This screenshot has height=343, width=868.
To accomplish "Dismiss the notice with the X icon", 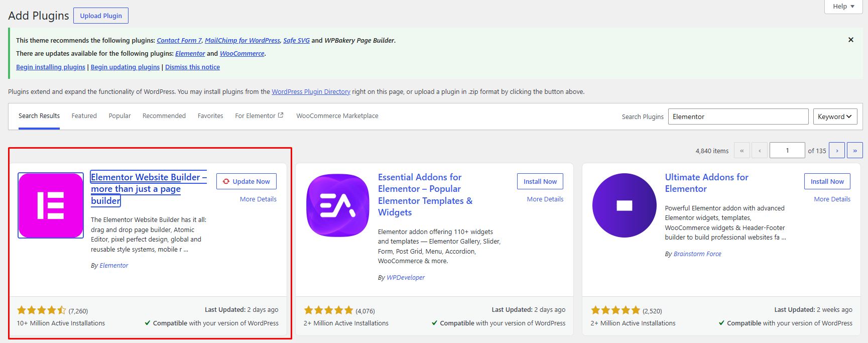I will point(851,40).
